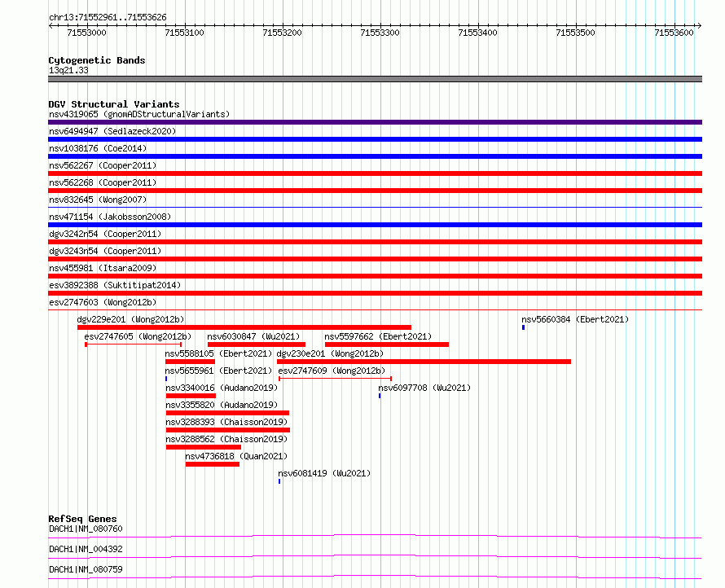Click the small blue marker under nsv5660384
The image size is (725, 588).
point(524,327)
